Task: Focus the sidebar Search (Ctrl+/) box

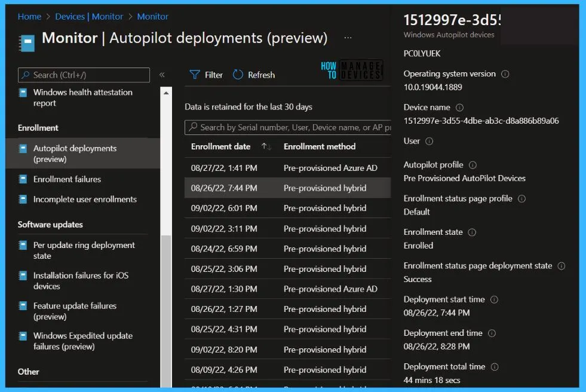Action: pos(84,75)
